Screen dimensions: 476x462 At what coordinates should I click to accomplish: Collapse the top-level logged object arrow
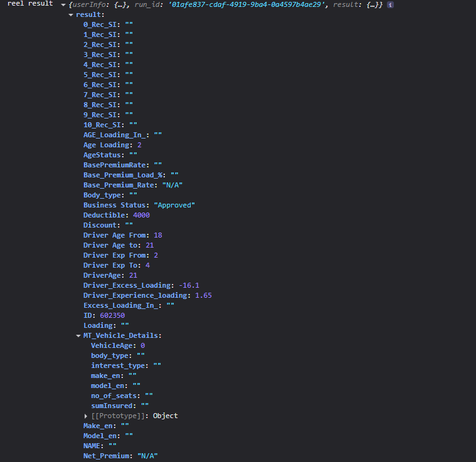tap(63, 5)
